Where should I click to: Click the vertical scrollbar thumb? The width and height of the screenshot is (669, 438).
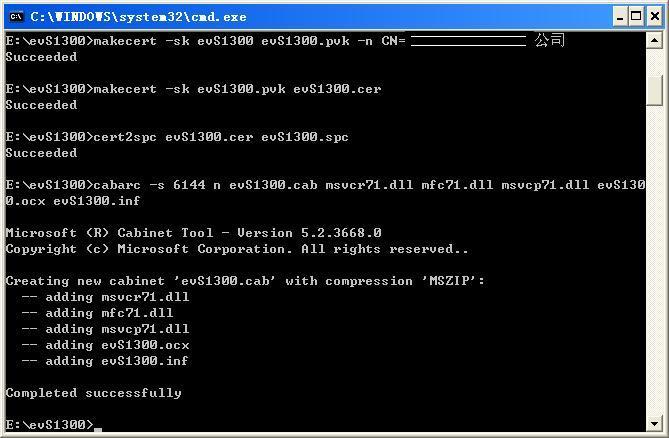click(x=654, y=90)
